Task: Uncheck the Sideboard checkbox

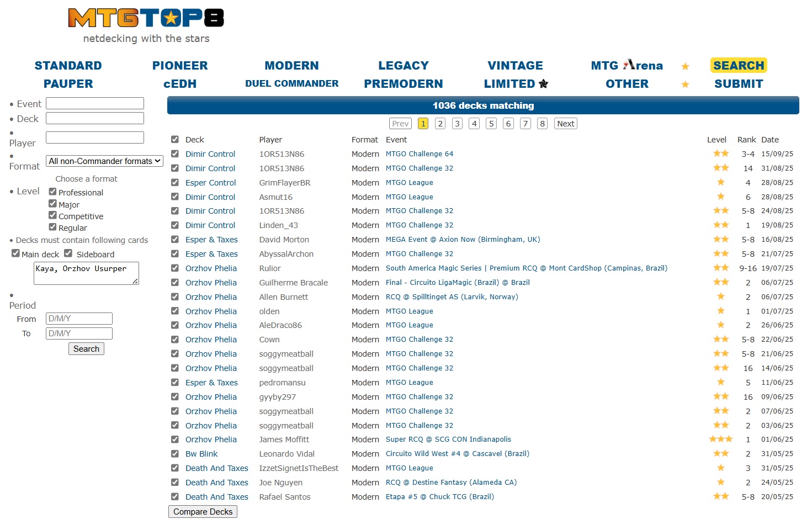Action: 68,253
